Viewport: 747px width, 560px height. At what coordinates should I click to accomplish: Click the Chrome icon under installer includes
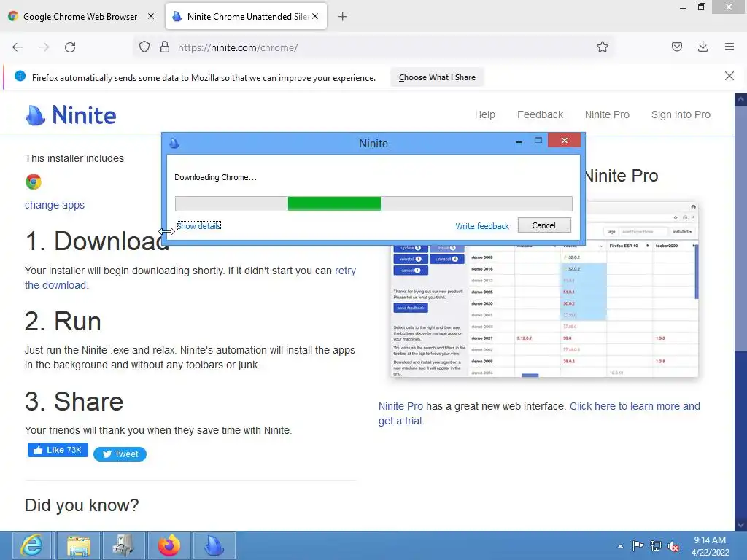(x=34, y=182)
